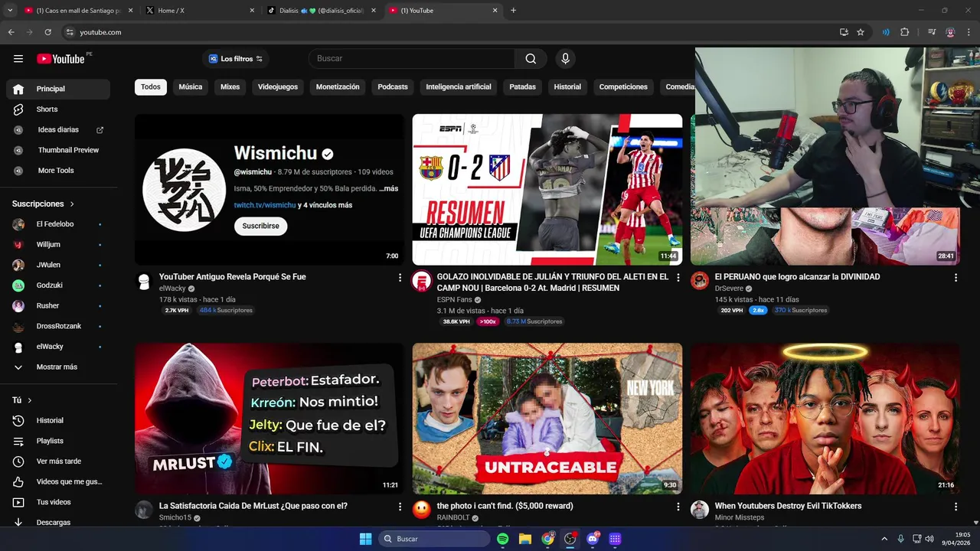Select the Competiciones filter chip

pyautogui.click(x=623, y=87)
